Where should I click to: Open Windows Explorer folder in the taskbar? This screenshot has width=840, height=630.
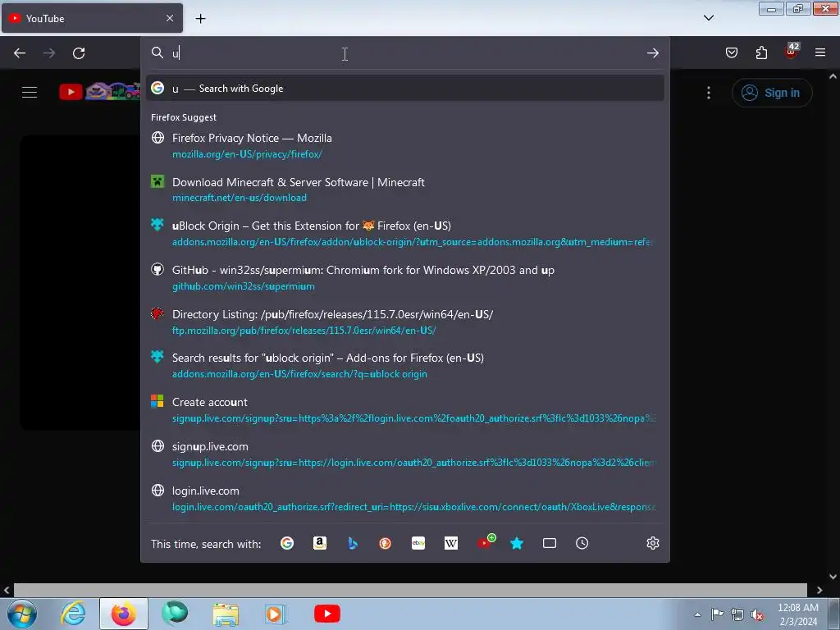click(226, 614)
